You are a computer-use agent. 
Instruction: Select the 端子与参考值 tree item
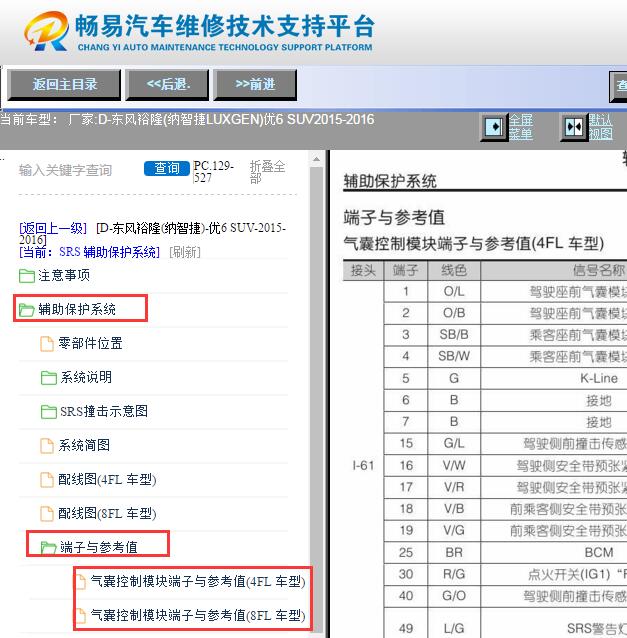point(98,548)
